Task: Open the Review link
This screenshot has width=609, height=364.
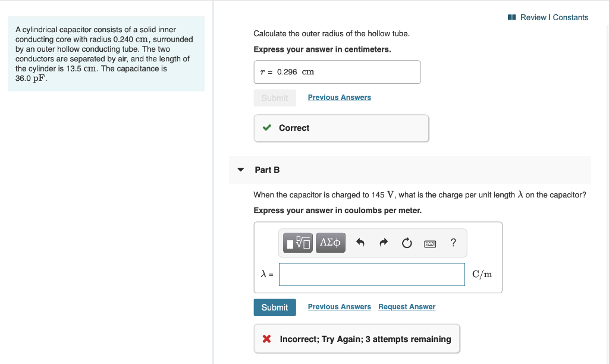Action: pyautogui.click(x=533, y=17)
